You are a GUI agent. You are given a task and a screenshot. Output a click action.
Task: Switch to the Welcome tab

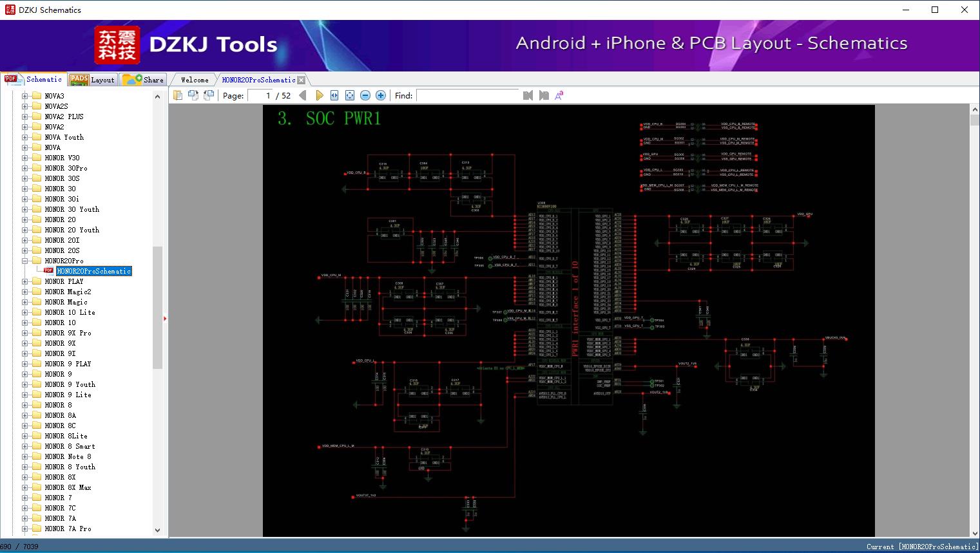(x=195, y=80)
